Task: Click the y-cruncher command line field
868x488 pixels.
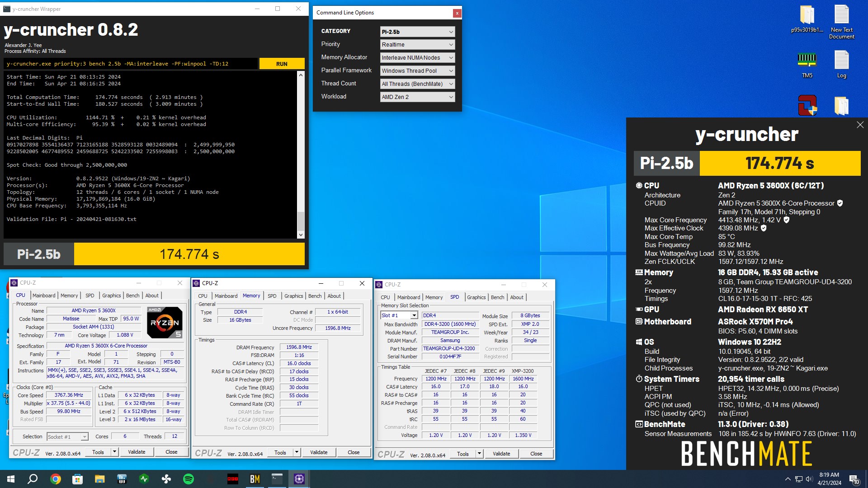Action: pyautogui.click(x=131, y=64)
